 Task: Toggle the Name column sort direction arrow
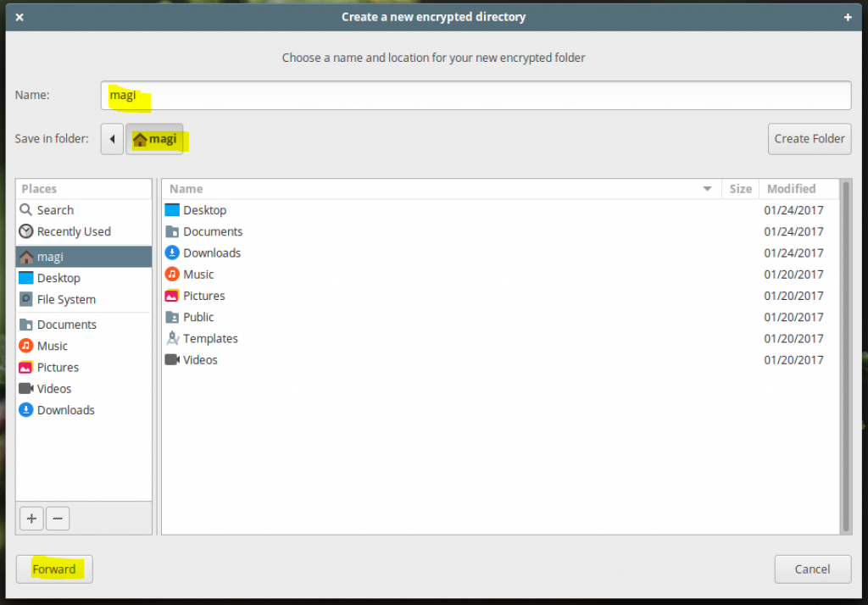708,188
